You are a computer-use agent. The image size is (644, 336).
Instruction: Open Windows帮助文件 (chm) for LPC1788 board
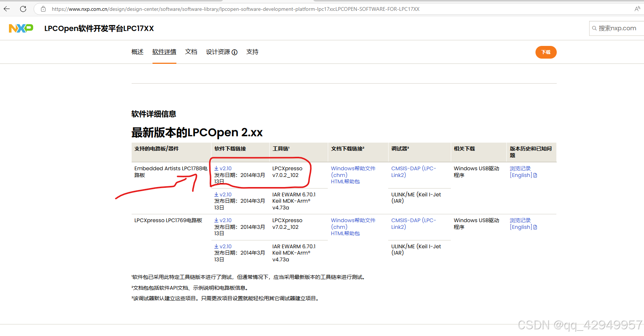click(x=353, y=172)
